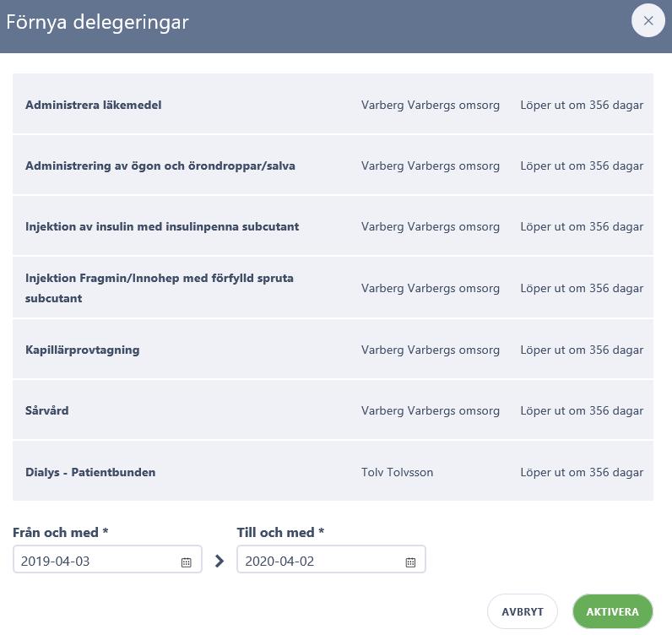Select Administrering av ögon och örondroppar/salva row

[x=333, y=165]
